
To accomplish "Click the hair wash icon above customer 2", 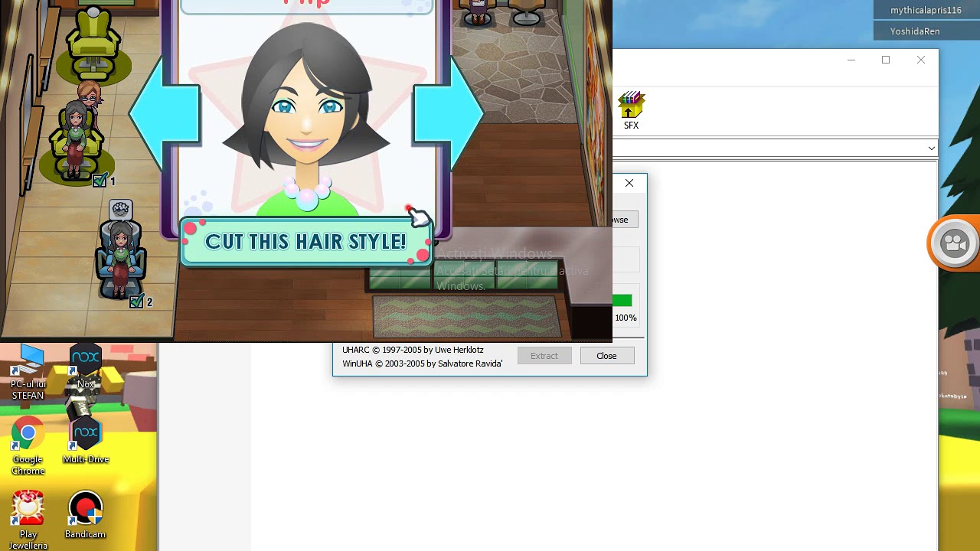I will (120, 210).
